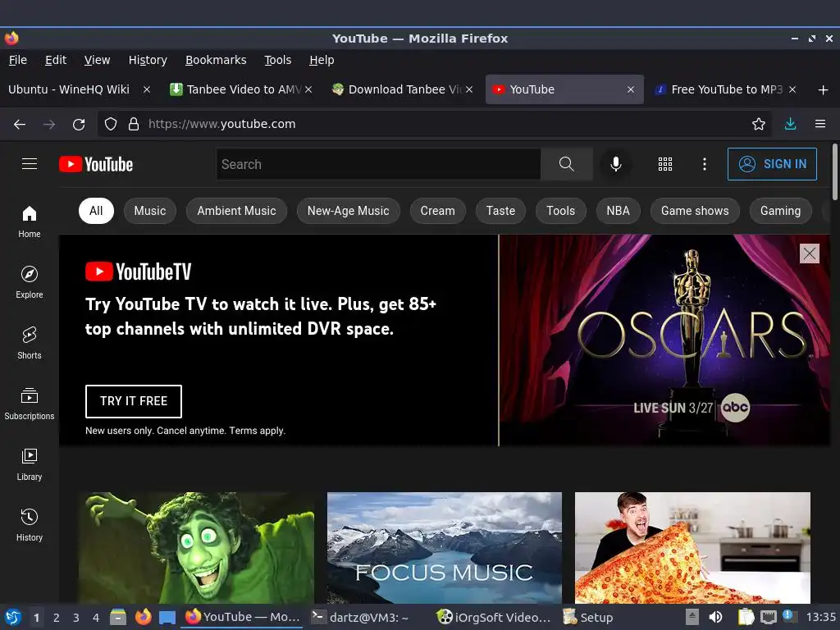The width and height of the screenshot is (840, 630).
Task: Select the Game shows chip
Action: [695, 211]
